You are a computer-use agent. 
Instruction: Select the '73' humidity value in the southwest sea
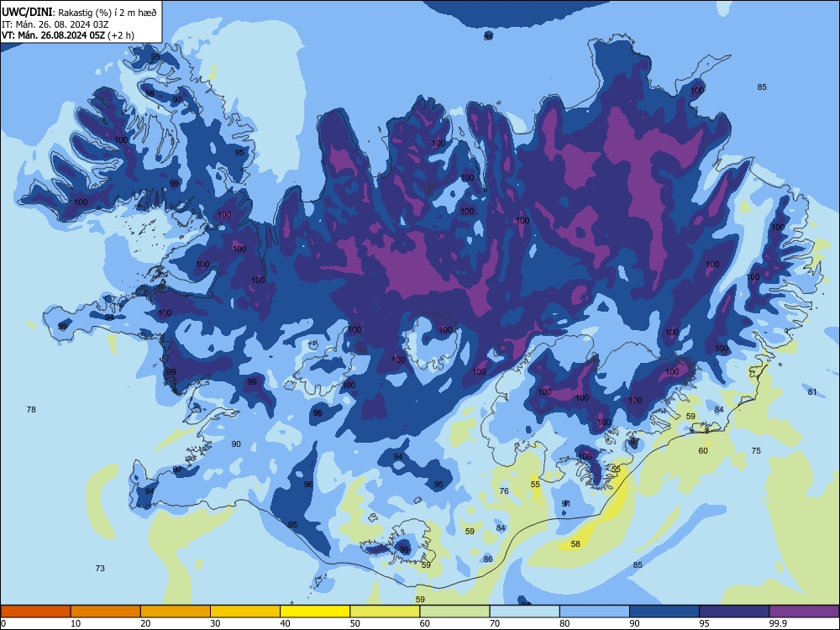[x=100, y=569]
